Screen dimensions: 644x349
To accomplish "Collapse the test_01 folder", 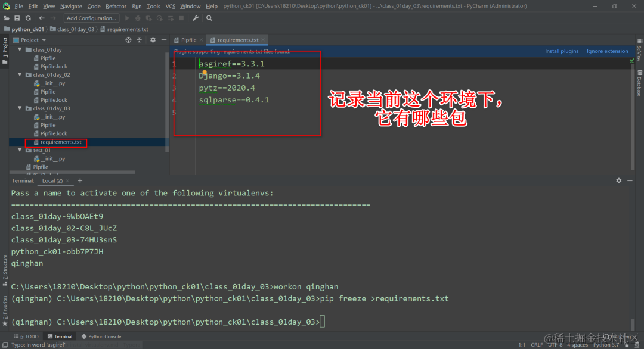I will pyautogui.click(x=20, y=150).
